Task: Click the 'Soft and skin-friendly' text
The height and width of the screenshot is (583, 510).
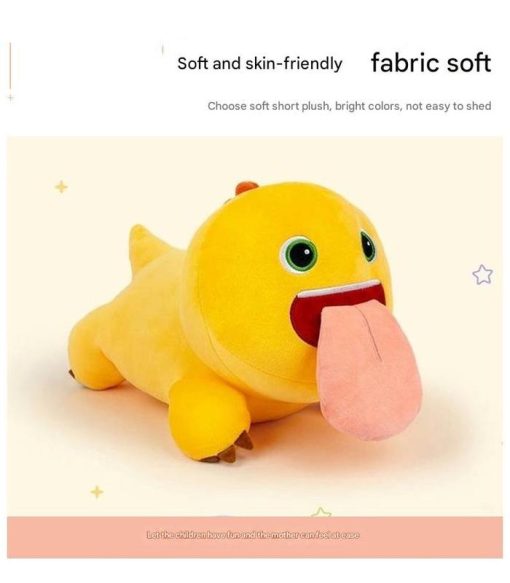Action: pyautogui.click(x=259, y=63)
